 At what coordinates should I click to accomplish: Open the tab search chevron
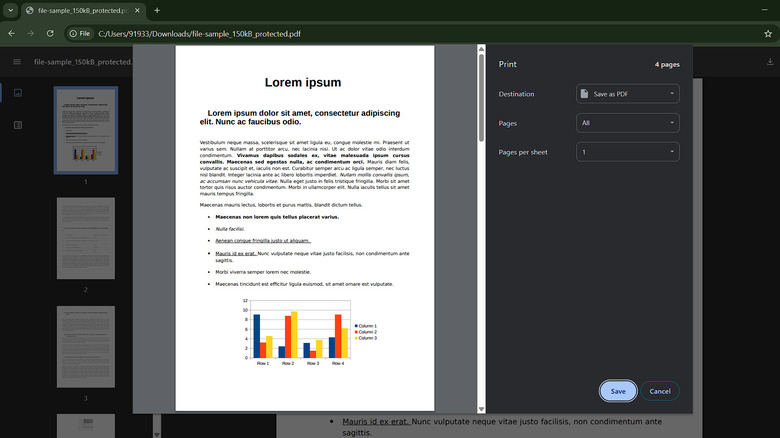pyautogui.click(x=10, y=10)
